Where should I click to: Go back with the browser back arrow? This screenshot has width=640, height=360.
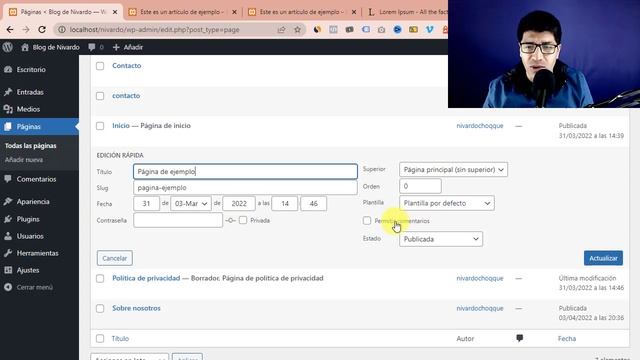point(10,29)
